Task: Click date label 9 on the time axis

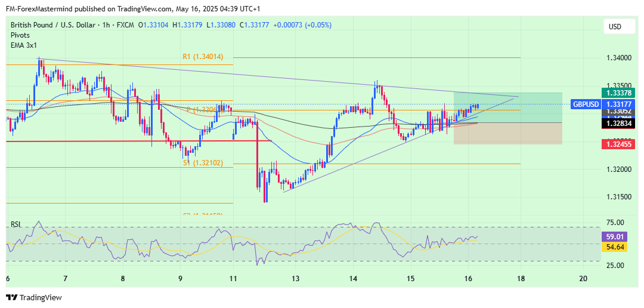Action: (180, 279)
